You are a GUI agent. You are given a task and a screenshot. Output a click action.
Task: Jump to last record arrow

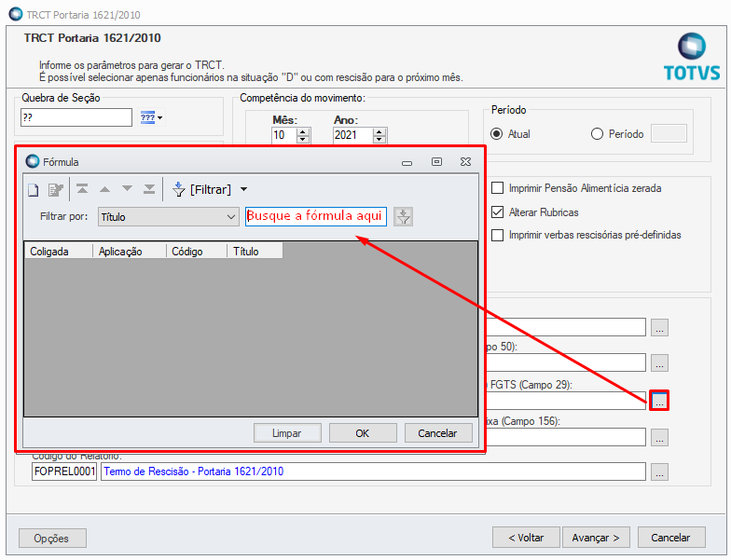[149, 188]
